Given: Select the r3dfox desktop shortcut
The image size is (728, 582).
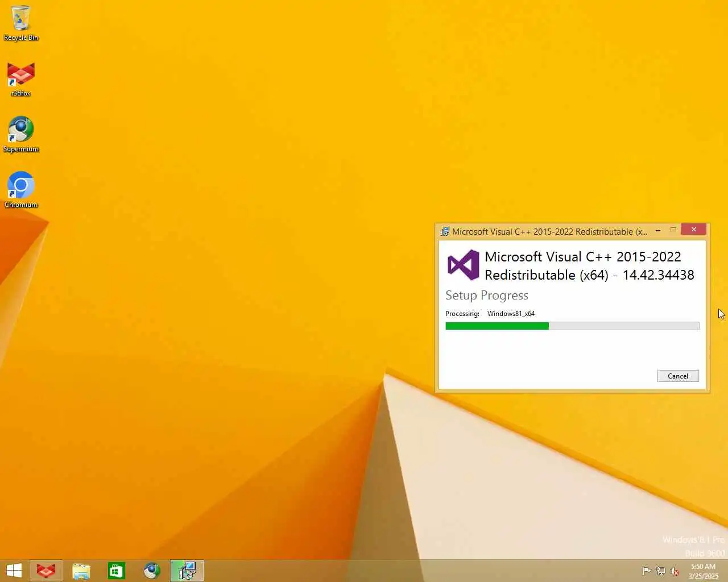Looking at the screenshot, I should point(21,79).
